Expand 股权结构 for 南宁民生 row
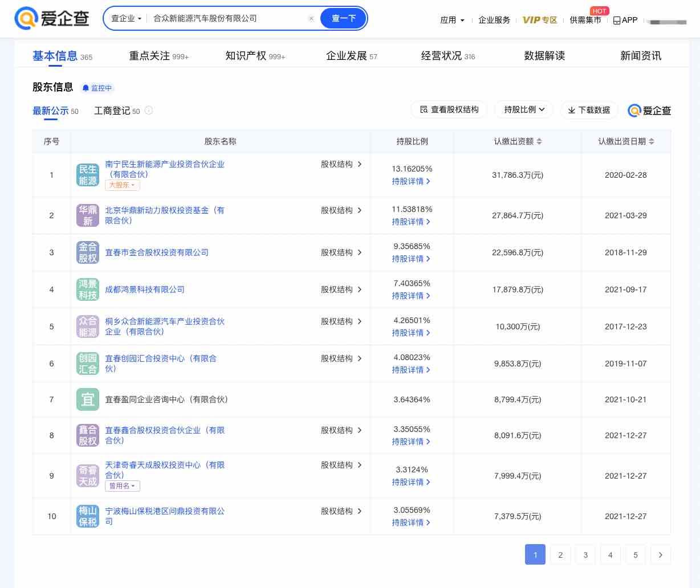The height and width of the screenshot is (588, 700). 341,164
